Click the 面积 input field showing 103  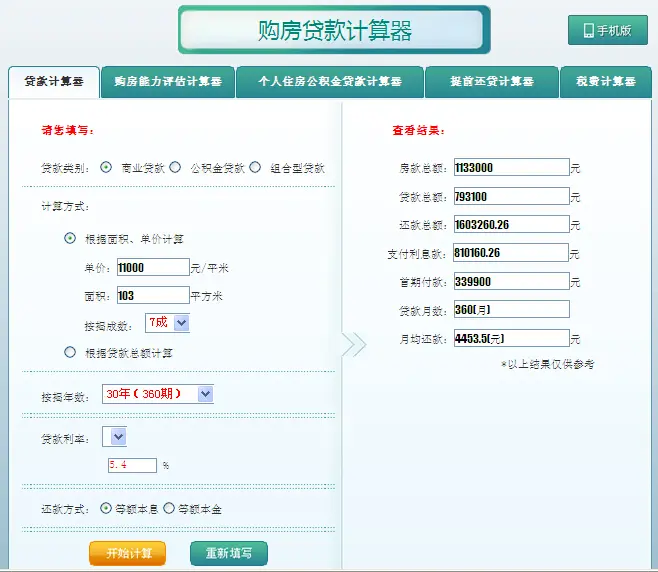(153, 295)
